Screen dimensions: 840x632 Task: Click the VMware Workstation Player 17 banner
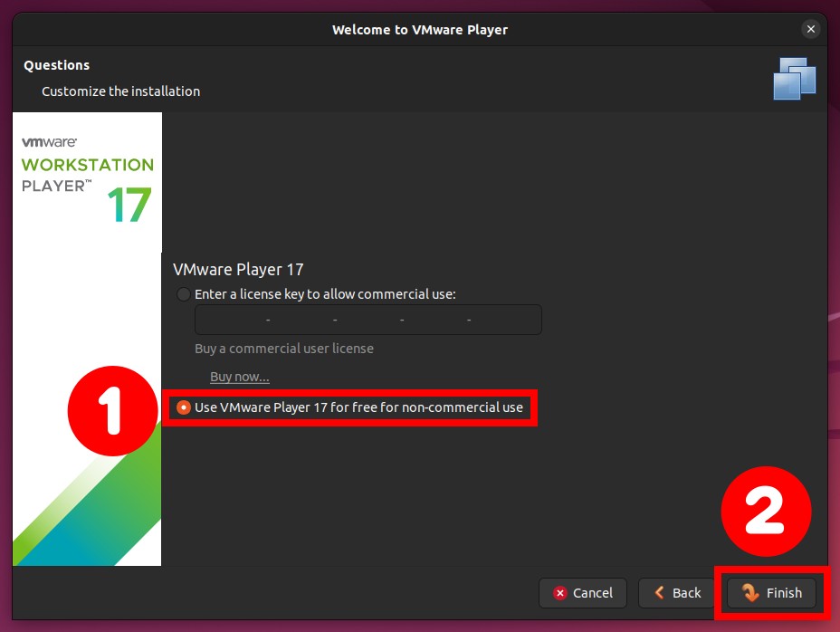click(x=87, y=339)
